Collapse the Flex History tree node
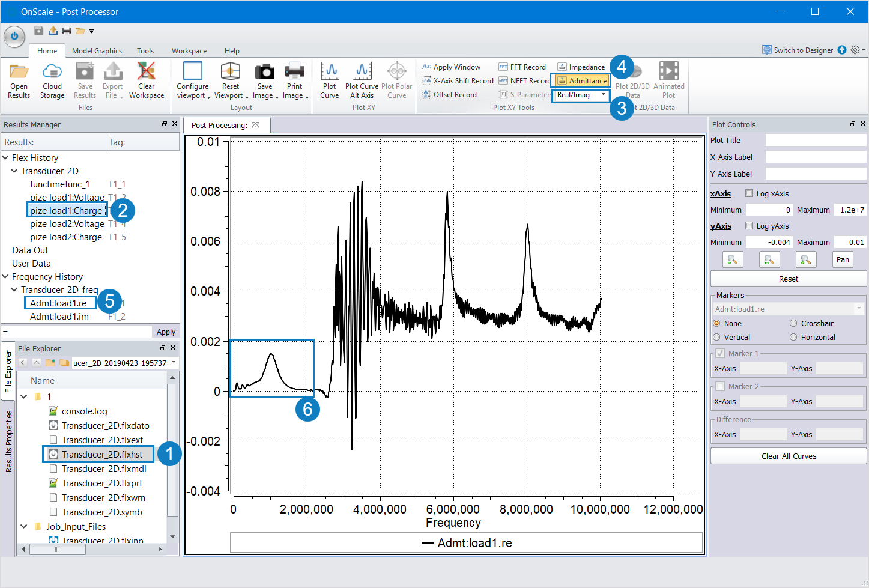The height and width of the screenshot is (588, 869). 5,157
